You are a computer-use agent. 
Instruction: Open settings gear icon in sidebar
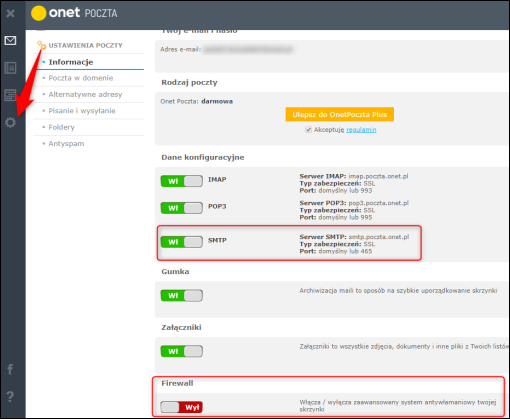tap(10, 122)
